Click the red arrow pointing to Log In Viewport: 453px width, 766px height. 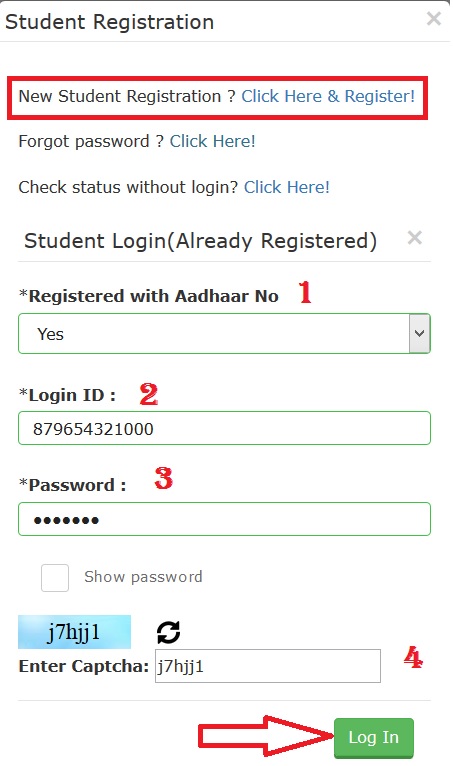pos(265,737)
